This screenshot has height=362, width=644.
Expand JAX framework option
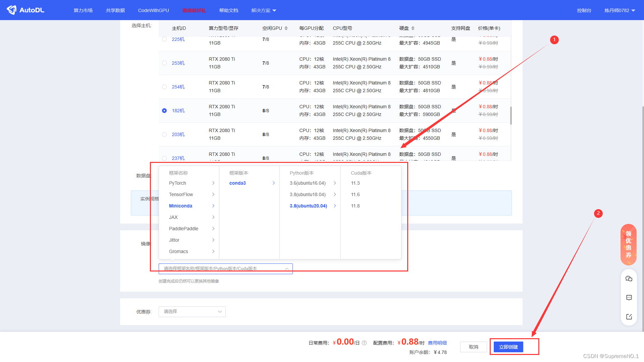(x=189, y=217)
